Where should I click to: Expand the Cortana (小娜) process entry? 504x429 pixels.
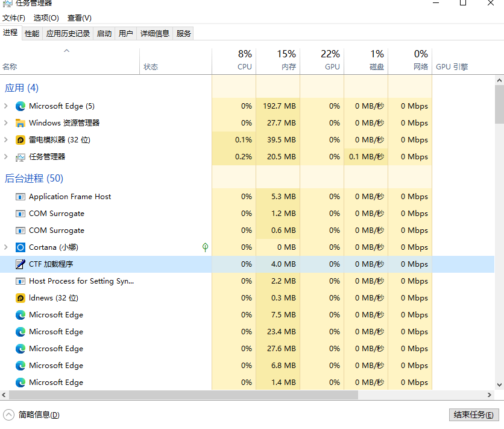pos(6,247)
